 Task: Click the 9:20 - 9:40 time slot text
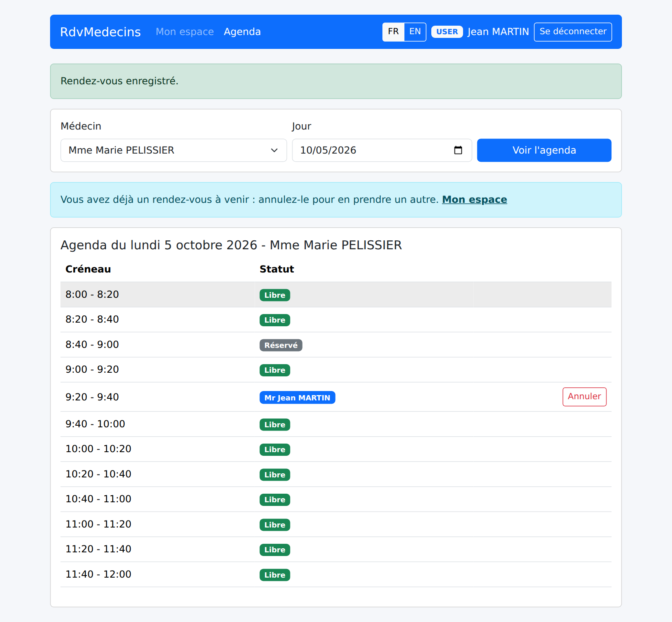(x=92, y=397)
